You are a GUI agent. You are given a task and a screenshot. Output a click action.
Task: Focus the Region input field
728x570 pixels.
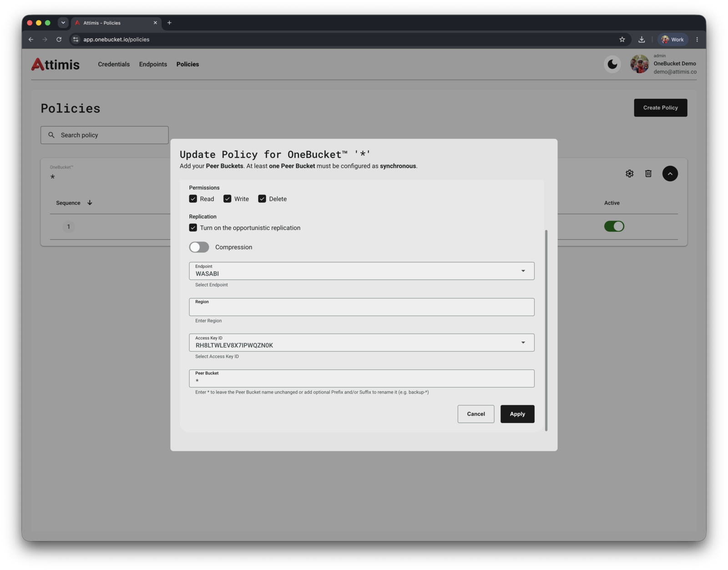tap(362, 307)
